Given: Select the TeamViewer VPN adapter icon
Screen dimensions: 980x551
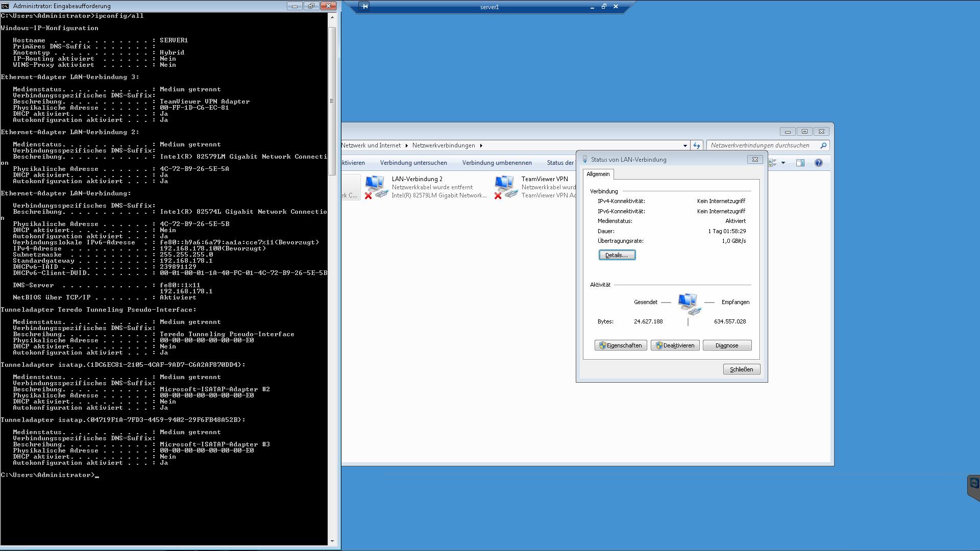Looking at the screenshot, I should 506,187.
